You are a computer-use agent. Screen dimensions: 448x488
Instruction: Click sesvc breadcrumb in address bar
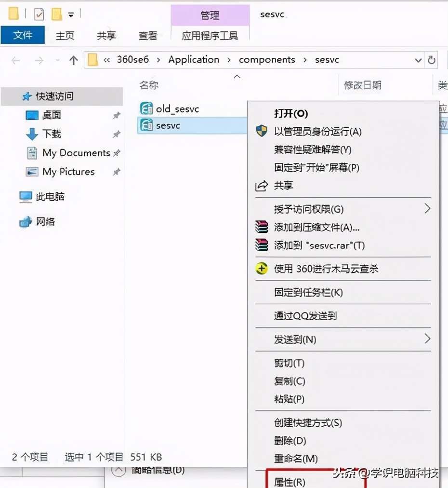(x=327, y=59)
